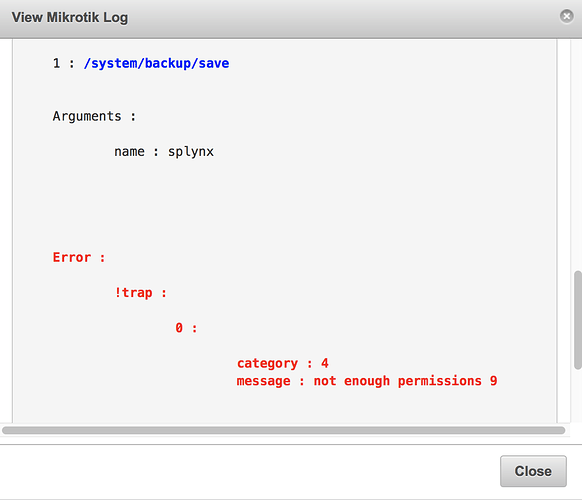Click the word 'message' in the error details
Viewport: 582px width, 500px height.
(x=264, y=381)
